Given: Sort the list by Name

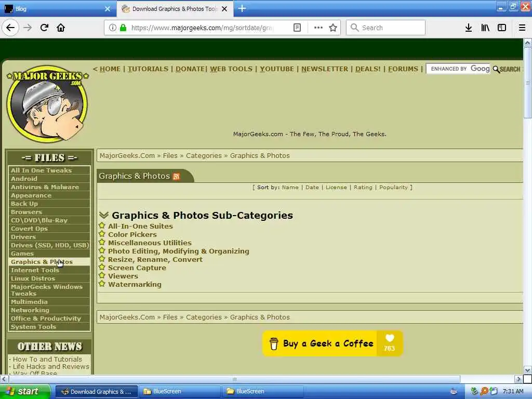Looking at the screenshot, I should [x=290, y=187].
